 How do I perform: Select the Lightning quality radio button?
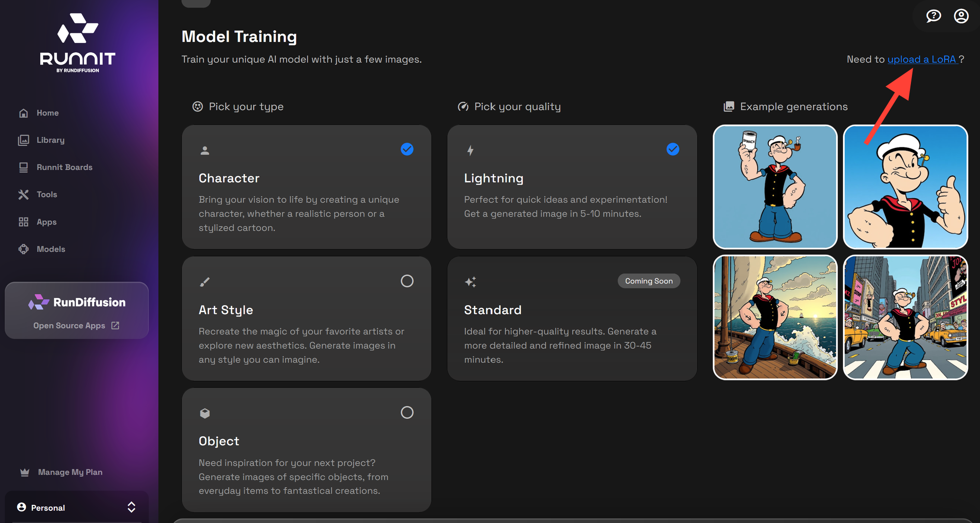(x=673, y=149)
